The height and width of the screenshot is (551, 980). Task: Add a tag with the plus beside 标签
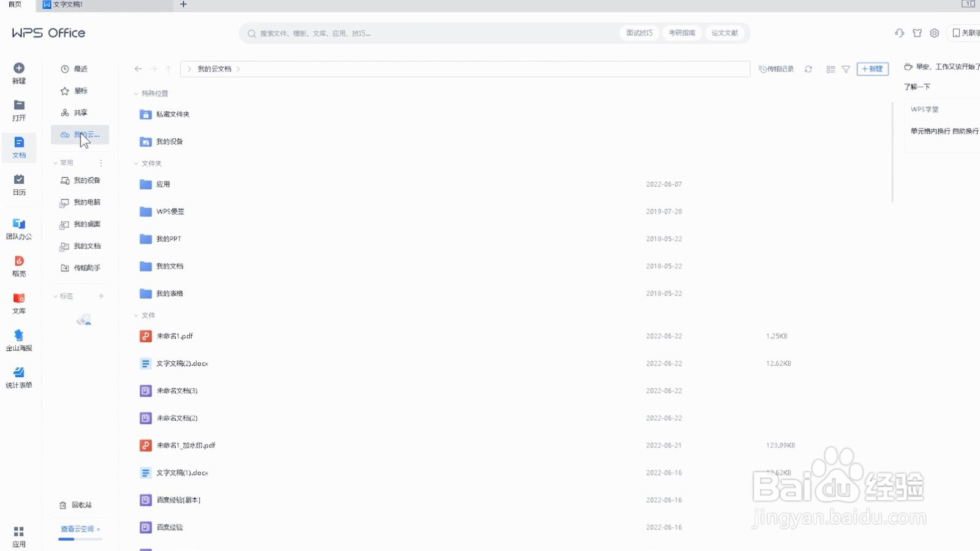(x=101, y=296)
